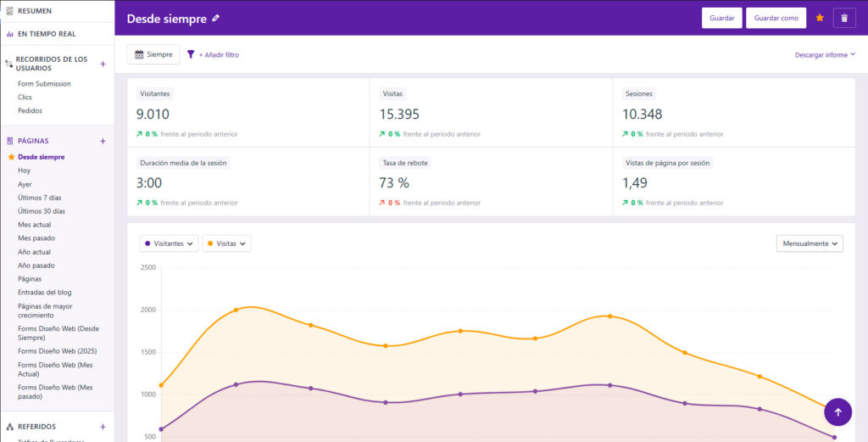Open Descargar informe dropdown
Screen dimensions: 868x442
(x=825, y=55)
